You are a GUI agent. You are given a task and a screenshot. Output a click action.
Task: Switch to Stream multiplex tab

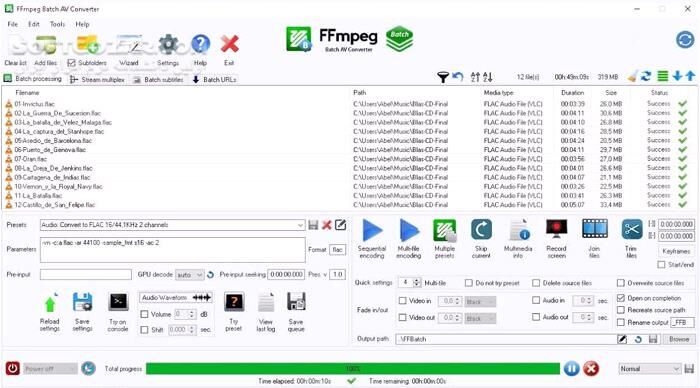pos(97,79)
